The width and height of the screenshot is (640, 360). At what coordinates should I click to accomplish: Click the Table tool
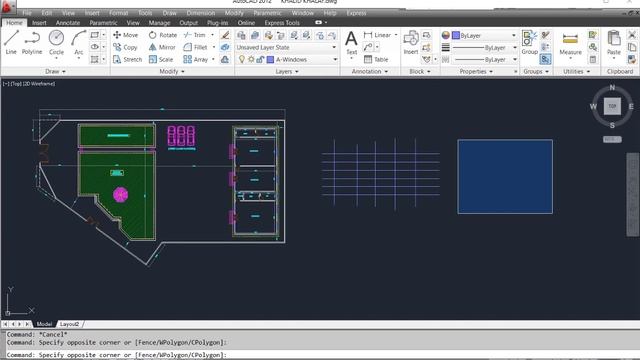(376, 60)
